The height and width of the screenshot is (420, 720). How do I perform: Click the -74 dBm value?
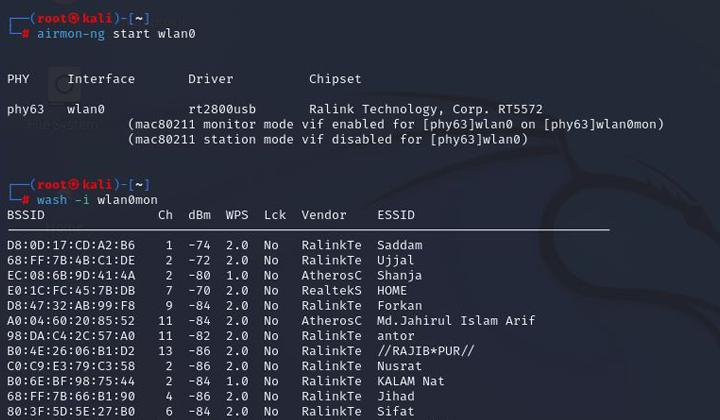199,245
